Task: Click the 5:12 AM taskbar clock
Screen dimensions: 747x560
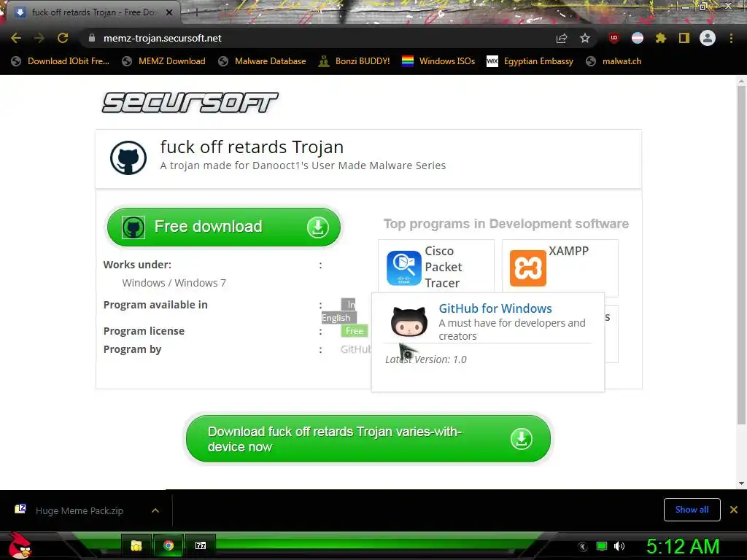Action: [x=683, y=547]
